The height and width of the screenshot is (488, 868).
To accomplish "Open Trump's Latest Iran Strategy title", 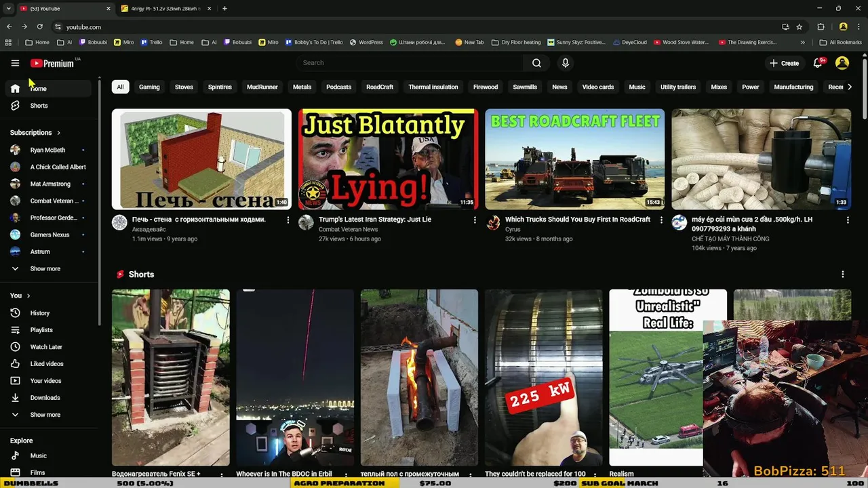I will pyautogui.click(x=375, y=220).
